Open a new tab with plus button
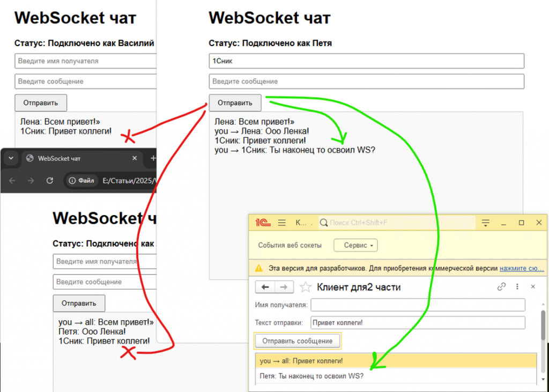This screenshot has height=392, width=549. (x=153, y=158)
